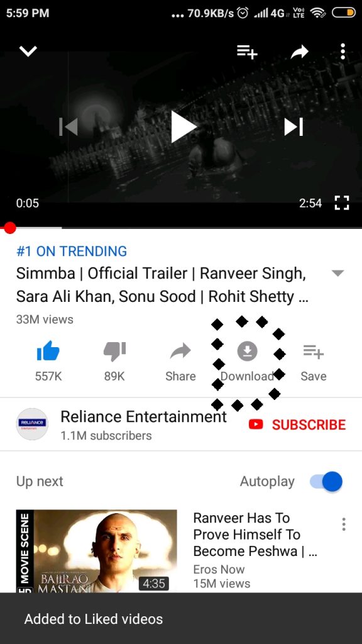Tap the Share icon below the title

point(180,351)
